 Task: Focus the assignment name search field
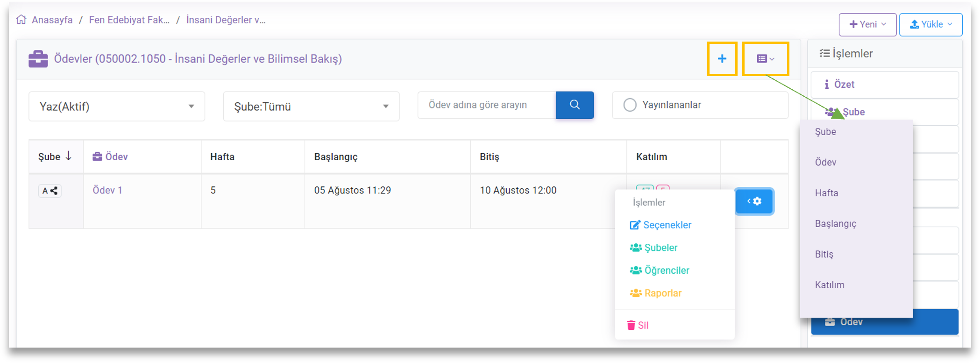[486, 105]
